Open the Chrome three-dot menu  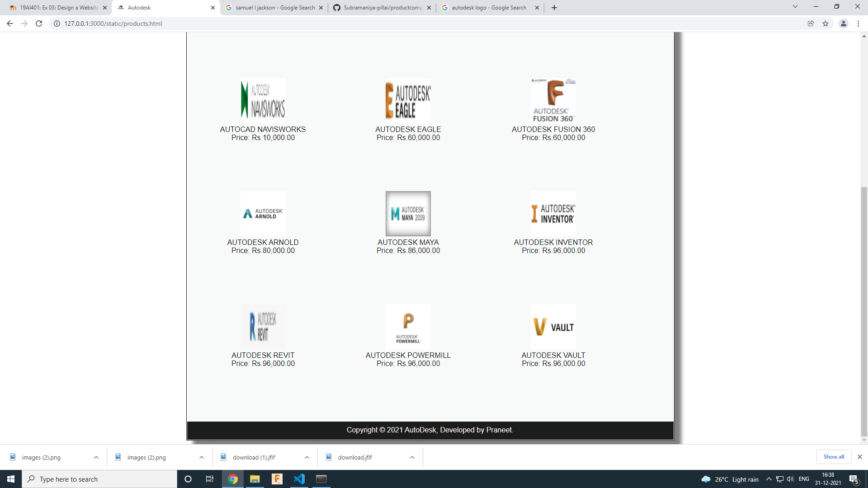click(x=858, y=23)
